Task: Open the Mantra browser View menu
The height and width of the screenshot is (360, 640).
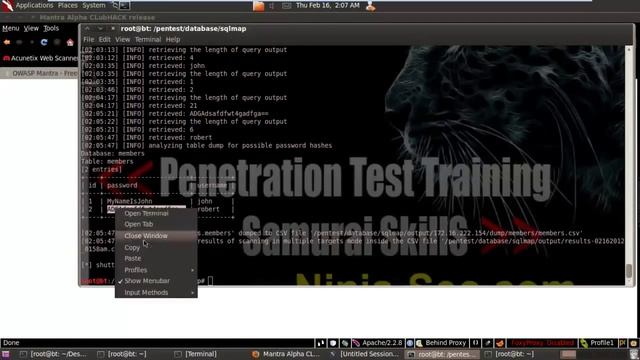Action: point(31,28)
